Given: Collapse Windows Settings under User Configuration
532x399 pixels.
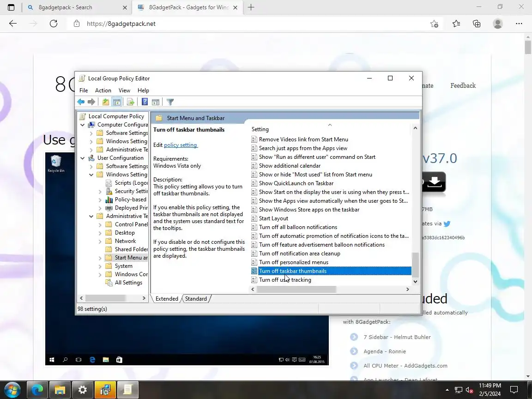Looking at the screenshot, I should pyautogui.click(x=91, y=175).
